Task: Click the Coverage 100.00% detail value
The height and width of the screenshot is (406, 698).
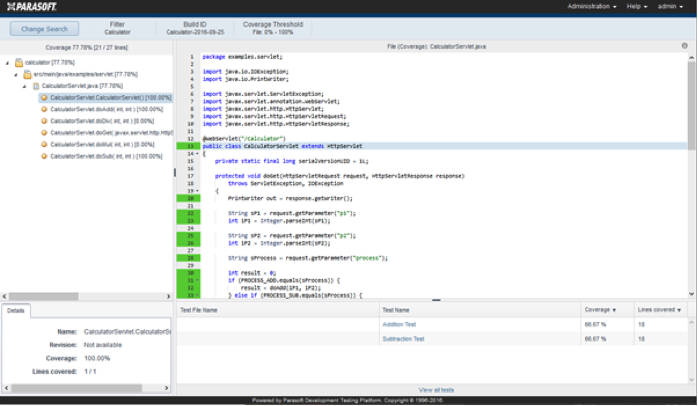Action: point(97,358)
